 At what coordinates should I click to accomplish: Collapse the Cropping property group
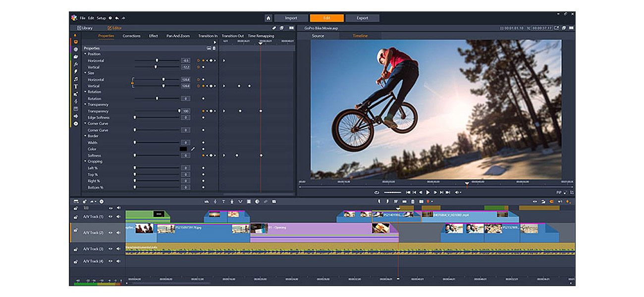[x=85, y=161]
